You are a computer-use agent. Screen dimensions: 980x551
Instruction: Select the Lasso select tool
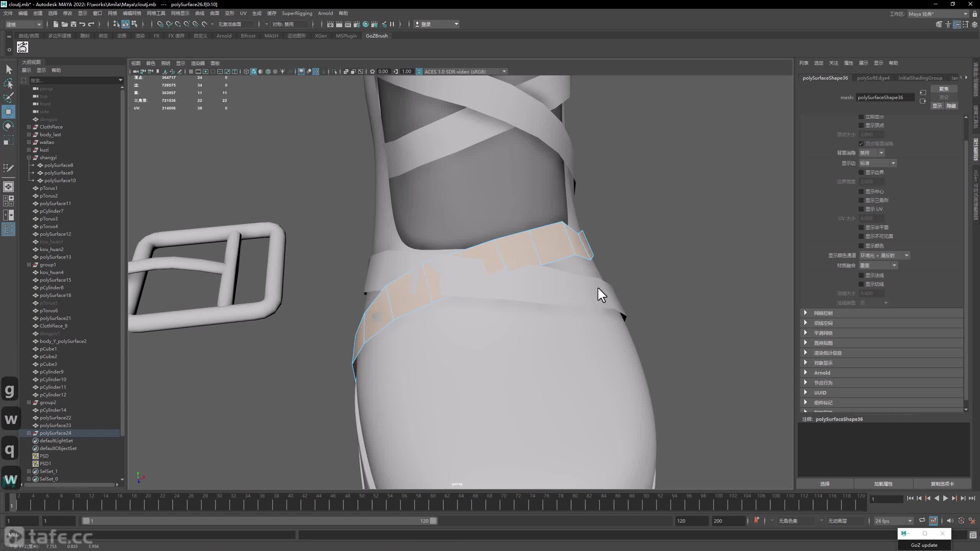[8, 83]
